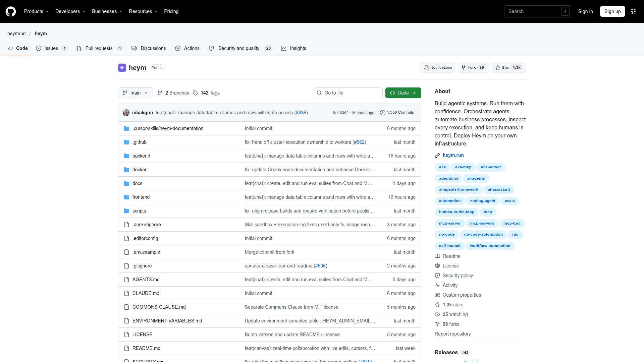The width and height of the screenshot is (644, 362).
Task: Click the Report repository link
Action: (452, 334)
